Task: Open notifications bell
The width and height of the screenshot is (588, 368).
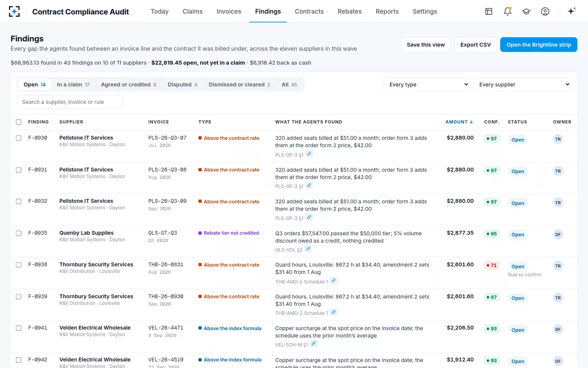Action: click(x=508, y=11)
